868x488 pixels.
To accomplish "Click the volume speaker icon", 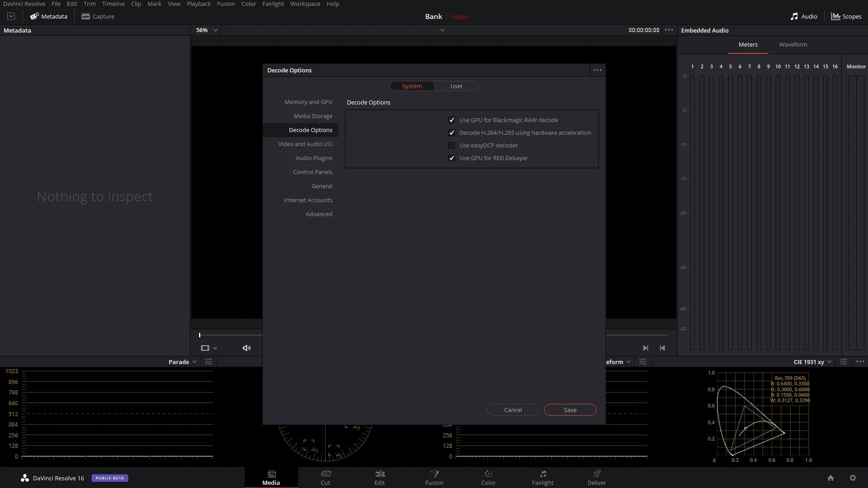I will tap(247, 348).
